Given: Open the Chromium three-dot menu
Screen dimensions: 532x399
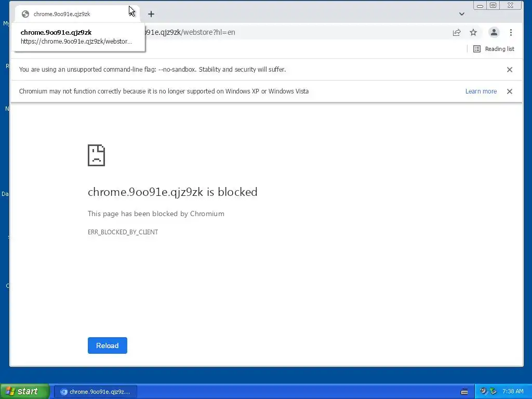Looking at the screenshot, I should tap(511, 33).
